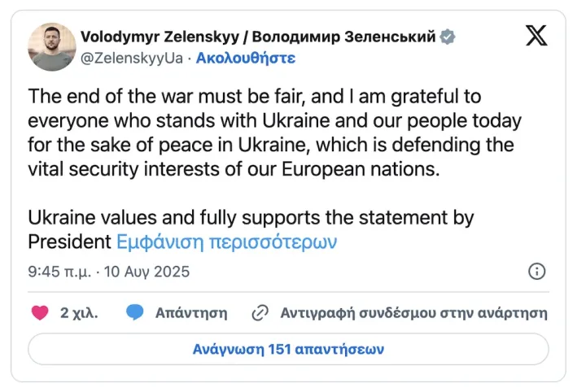Click the 'end of the war must be fair' paragraph
The image size is (586, 392).
click(x=275, y=133)
